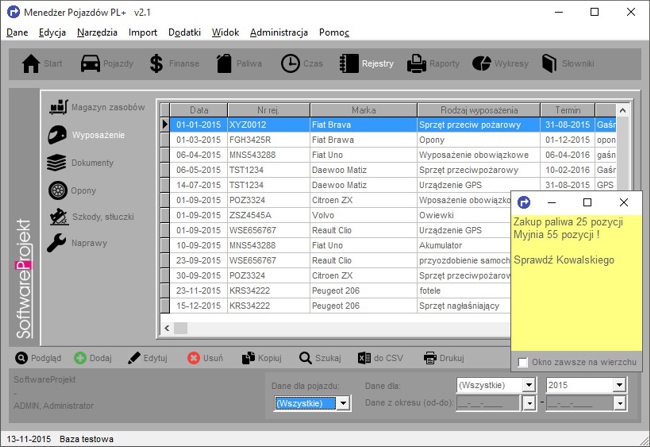Open the Dane menu
The height and width of the screenshot is (447, 650).
(x=17, y=32)
